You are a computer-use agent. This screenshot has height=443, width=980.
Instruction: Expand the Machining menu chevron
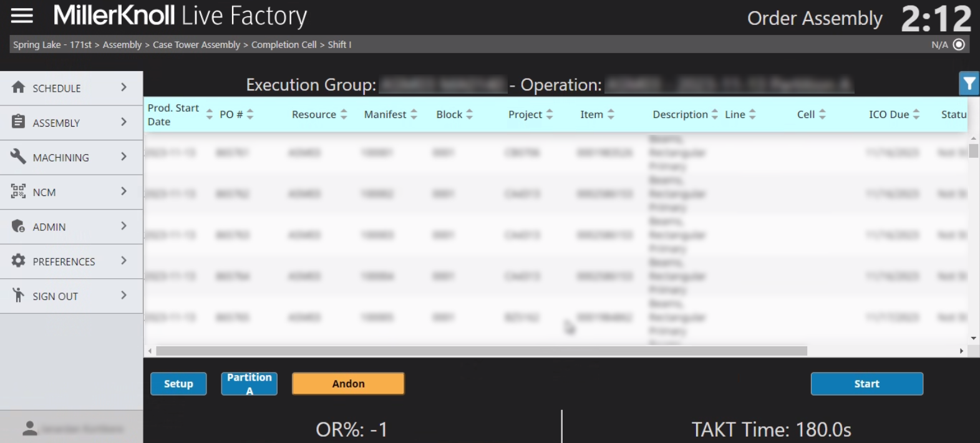pyautogui.click(x=124, y=157)
